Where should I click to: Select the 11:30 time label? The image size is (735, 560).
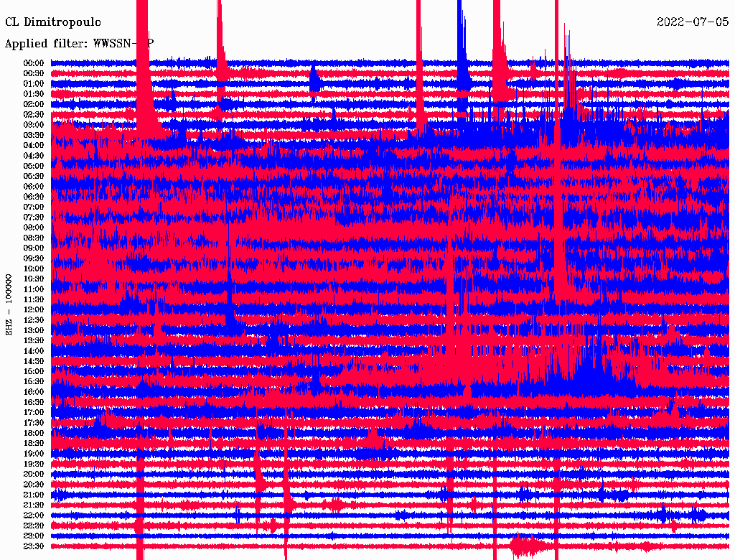point(34,299)
